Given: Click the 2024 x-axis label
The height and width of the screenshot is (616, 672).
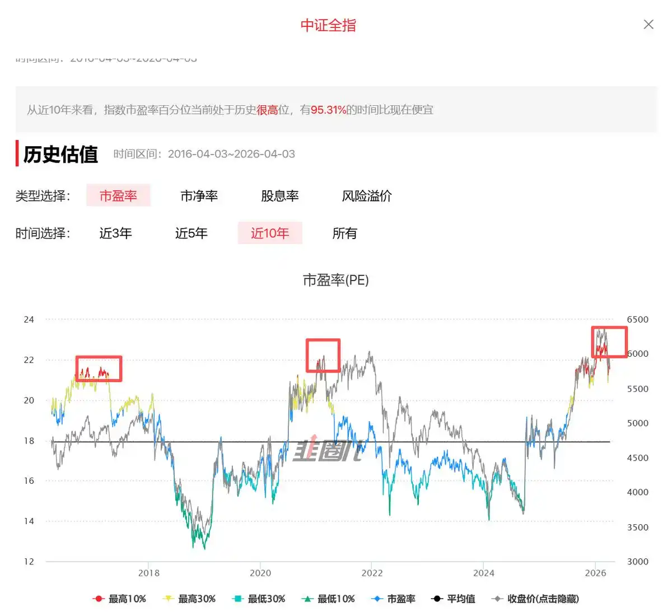Looking at the screenshot, I should click(484, 573).
